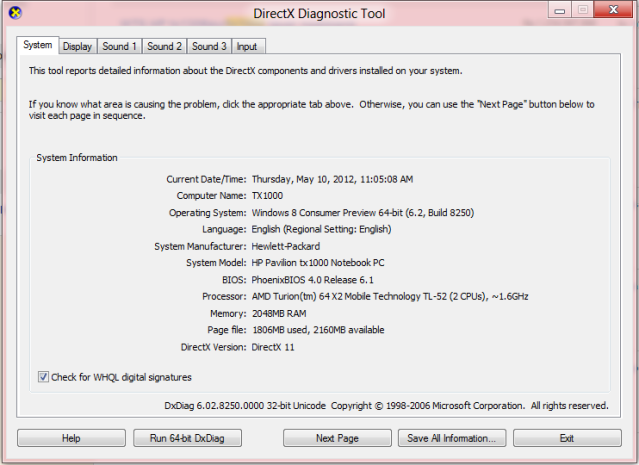Screen dimensions: 639x465
Task: Select the Sound 3 tab
Action: click(x=209, y=46)
